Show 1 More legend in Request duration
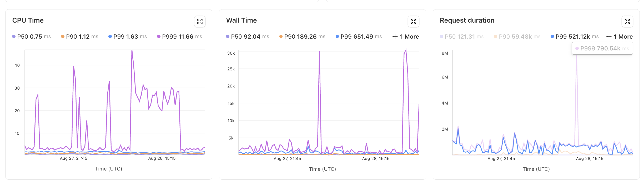The image size is (644, 186). coord(620,37)
